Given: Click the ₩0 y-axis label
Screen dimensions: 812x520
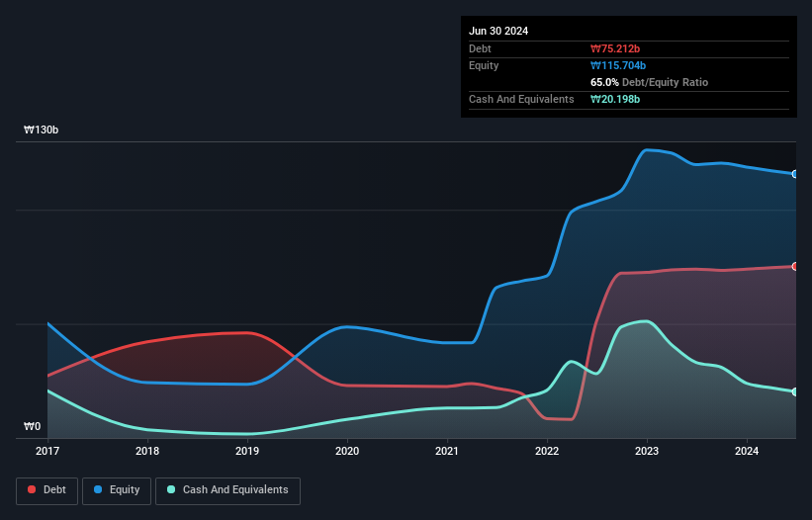Looking at the screenshot, I should 32,426.
